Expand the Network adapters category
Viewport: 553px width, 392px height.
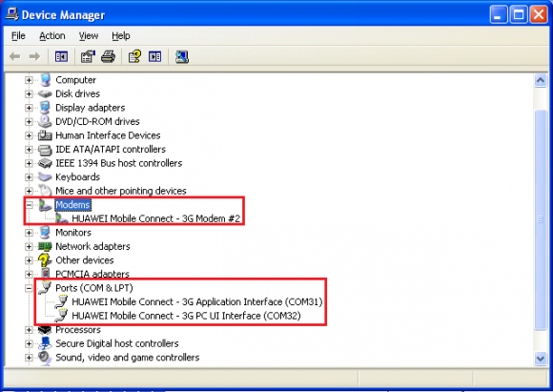click(29, 246)
